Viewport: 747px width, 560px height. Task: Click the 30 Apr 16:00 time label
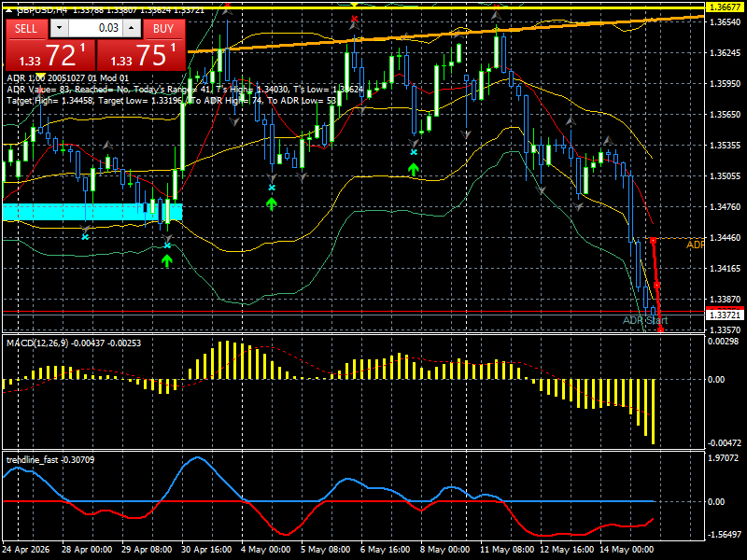tap(206, 549)
